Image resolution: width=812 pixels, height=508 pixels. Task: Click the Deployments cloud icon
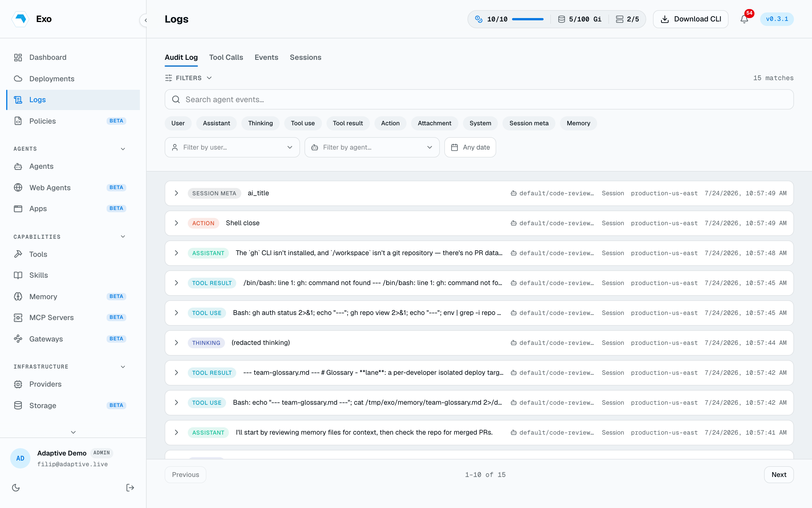point(18,79)
